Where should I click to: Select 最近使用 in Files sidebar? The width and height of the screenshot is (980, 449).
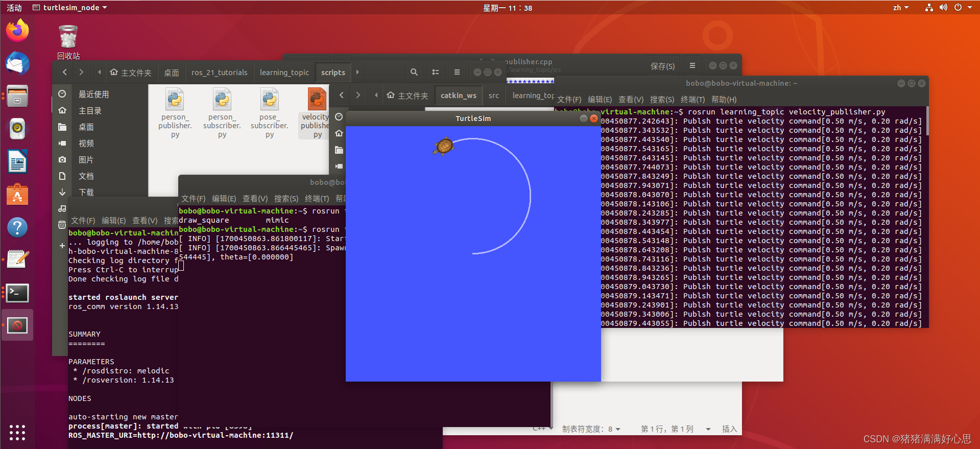(93, 94)
